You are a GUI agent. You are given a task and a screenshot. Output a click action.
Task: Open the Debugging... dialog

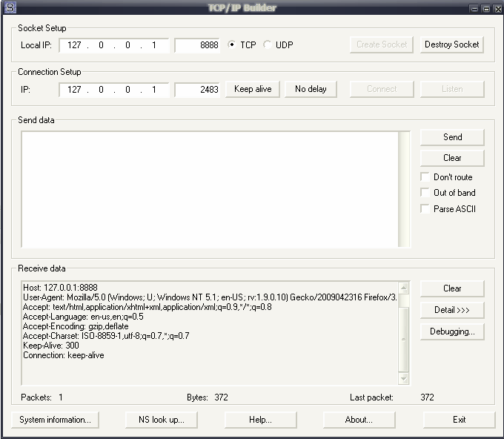(x=452, y=331)
